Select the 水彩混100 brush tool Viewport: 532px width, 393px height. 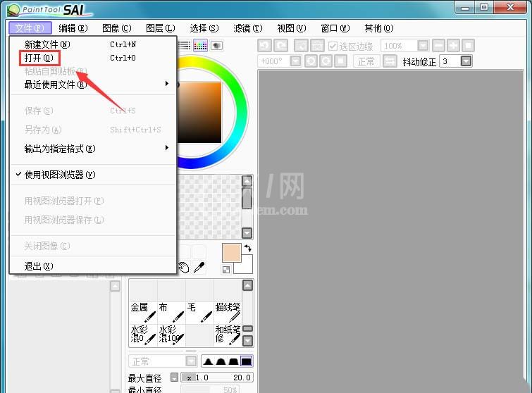coord(171,335)
